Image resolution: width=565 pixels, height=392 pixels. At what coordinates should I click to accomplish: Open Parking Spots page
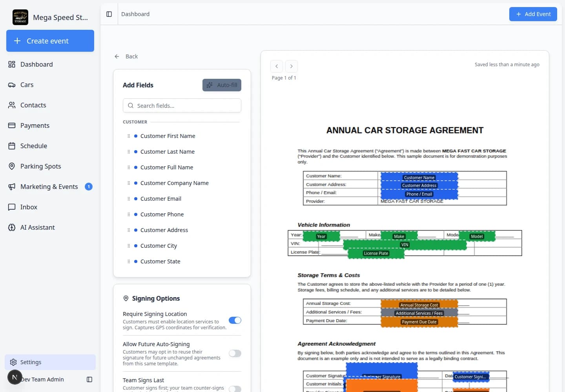click(50, 166)
